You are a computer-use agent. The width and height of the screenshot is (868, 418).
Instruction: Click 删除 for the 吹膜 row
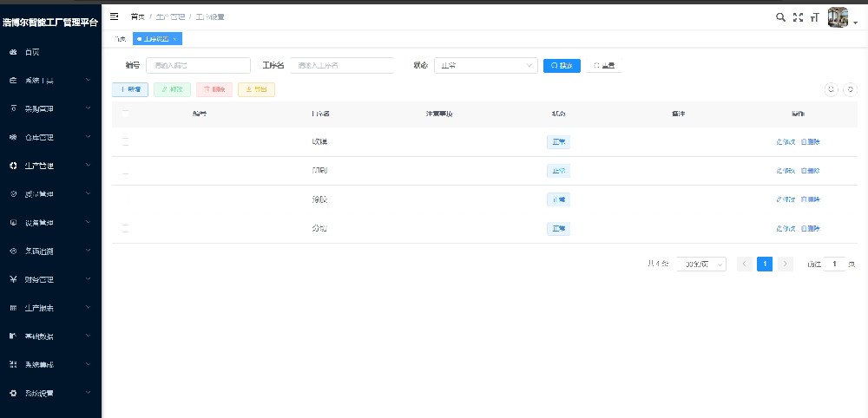(x=811, y=142)
